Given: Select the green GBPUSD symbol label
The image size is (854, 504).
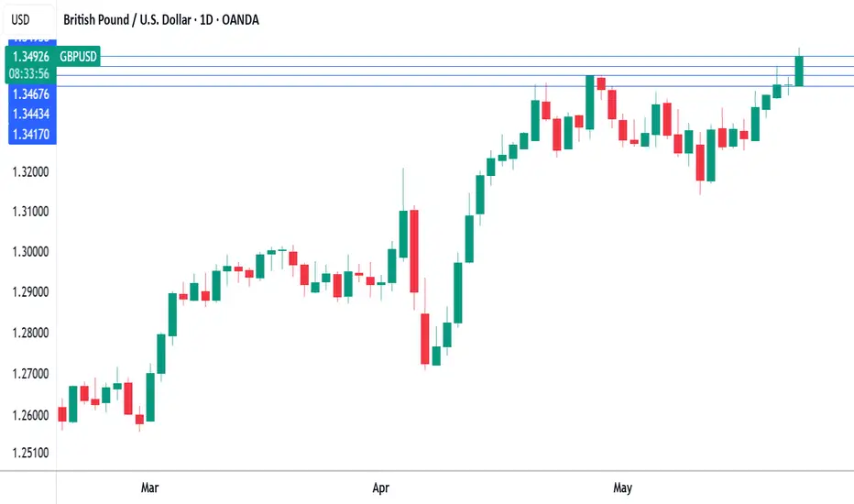Looking at the screenshot, I should coord(78,57).
